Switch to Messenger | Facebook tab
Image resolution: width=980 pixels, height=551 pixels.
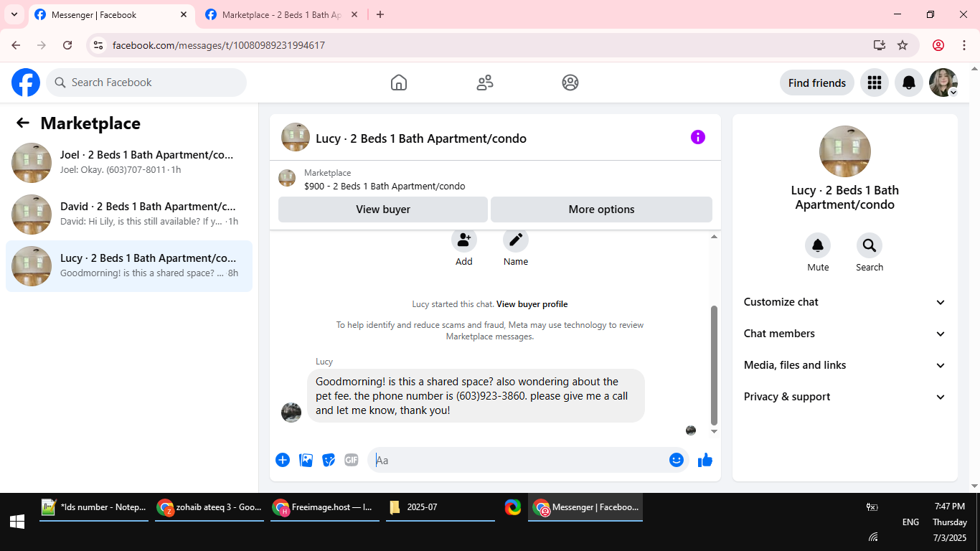click(110, 14)
